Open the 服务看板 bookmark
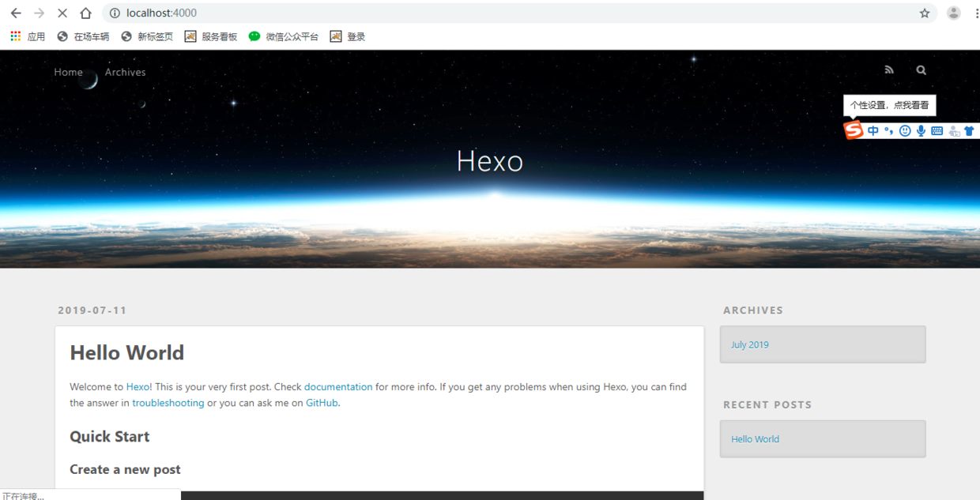The width and height of the screenshot is (980, 500). 211,36
